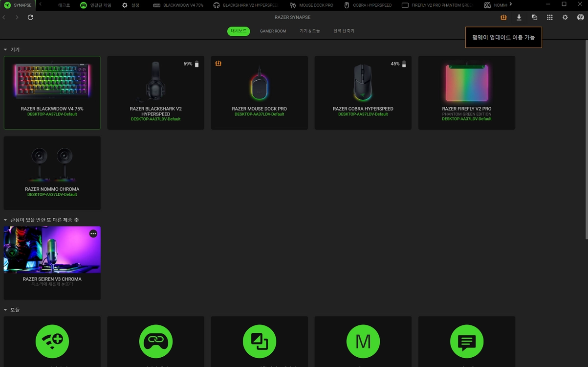588x367 pixels.
Task: Open the MOUSE DOCK PRO top tab
Action: coord(311,5)
